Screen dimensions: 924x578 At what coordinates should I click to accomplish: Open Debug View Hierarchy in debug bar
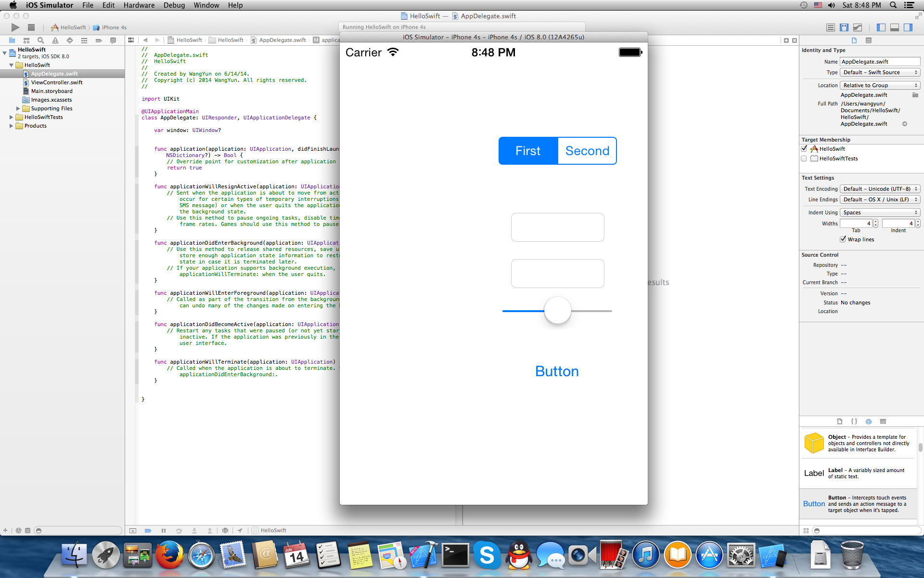click(x=225, y=530)
